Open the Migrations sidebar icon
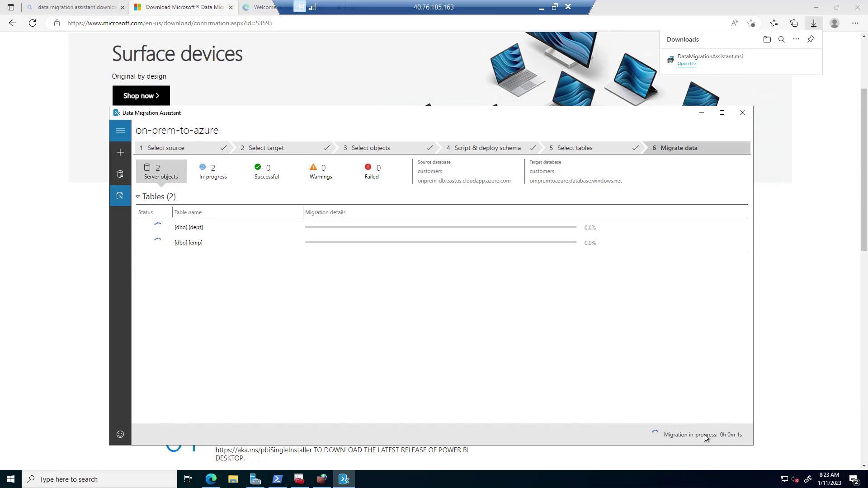The image size is (868, 488). pos(120,196)
